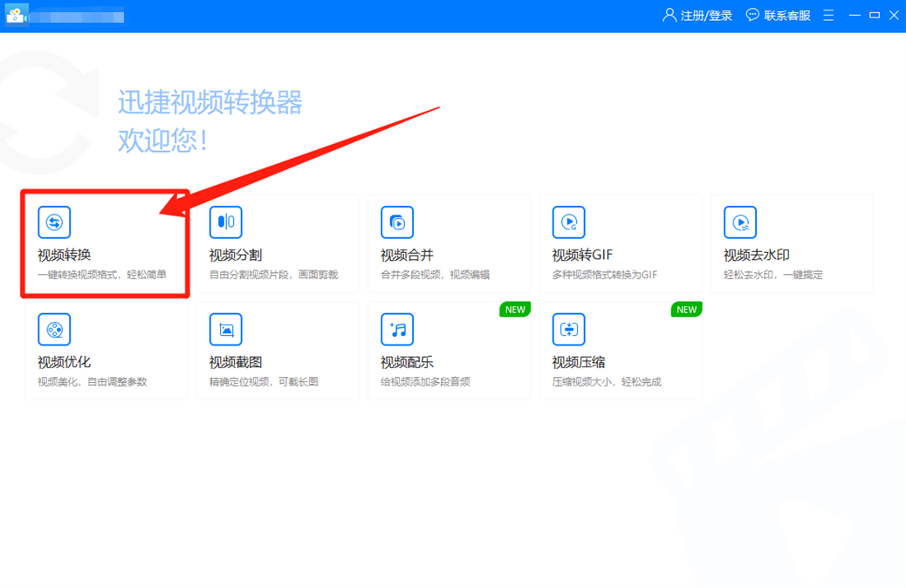Image resolution: width=906 pixels, height=588 pixels.
Task: Click the 视频合并 title text
Action: tap(408, 256)
